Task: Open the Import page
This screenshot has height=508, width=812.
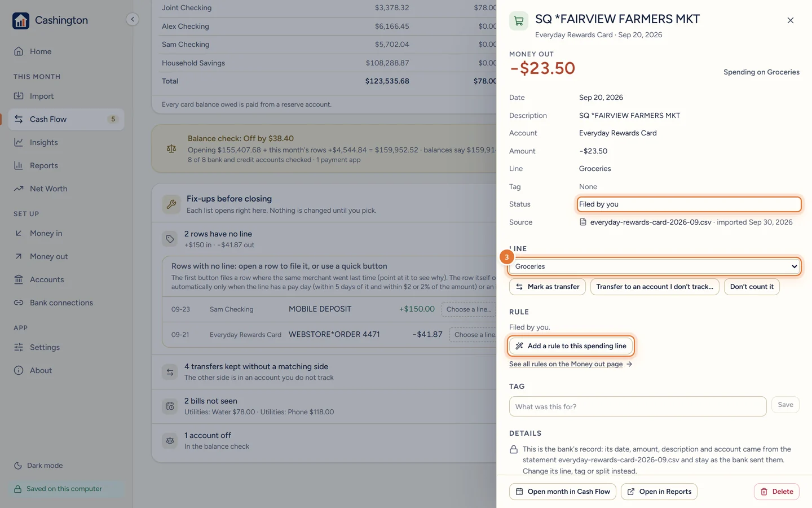Action: pyautogui.click(x=66, y=96)
